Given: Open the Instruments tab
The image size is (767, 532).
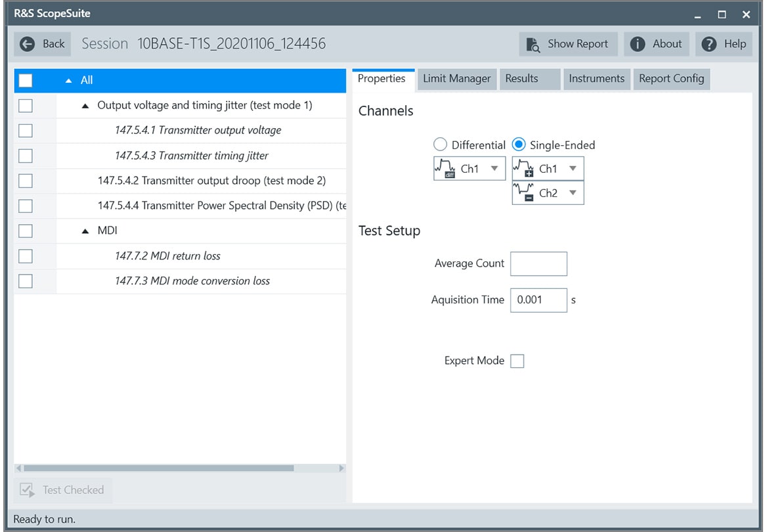Looking at the screenshot, I should click(x=597, y=79).
